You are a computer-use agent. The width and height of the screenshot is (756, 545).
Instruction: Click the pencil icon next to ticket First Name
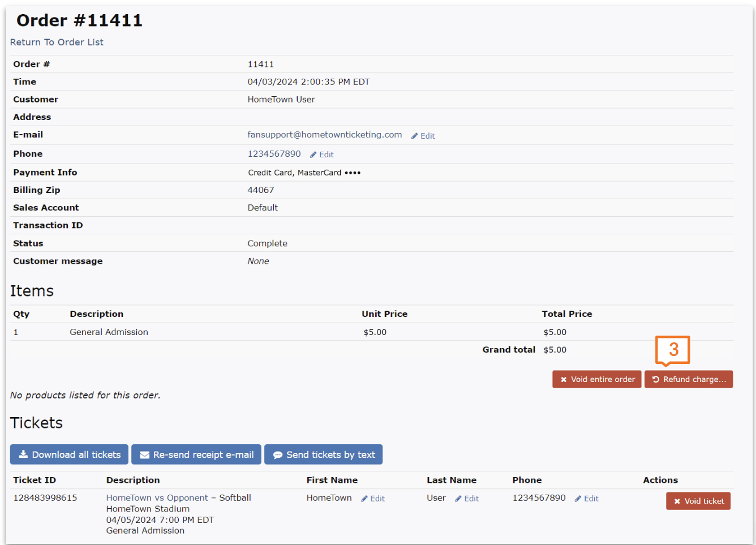click(x=364, y=499)
